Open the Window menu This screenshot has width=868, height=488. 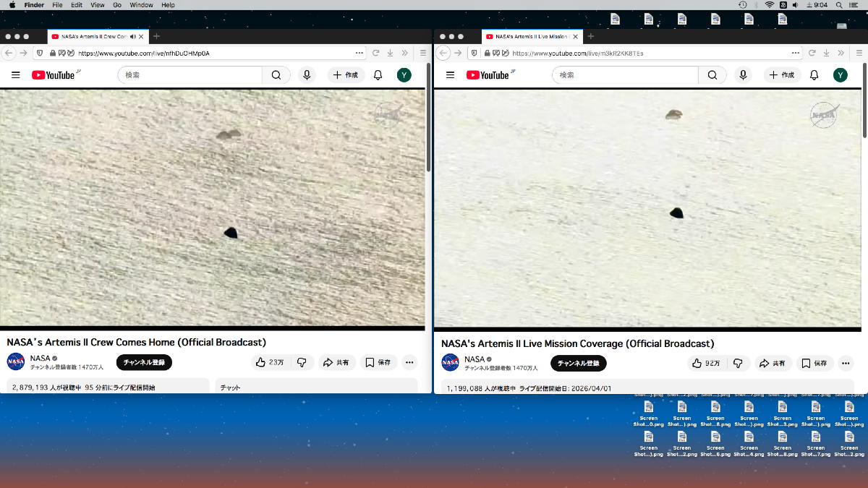pos(141,5)
